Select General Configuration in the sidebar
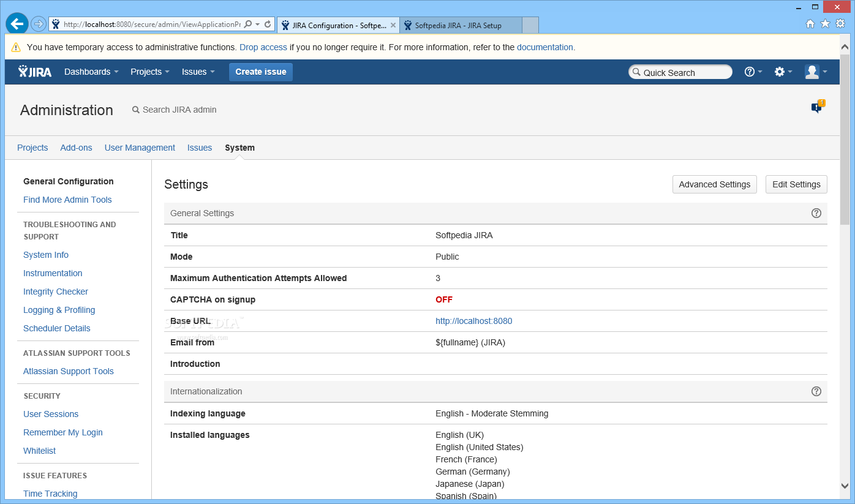Screen dimensions: 855x504 69,181
